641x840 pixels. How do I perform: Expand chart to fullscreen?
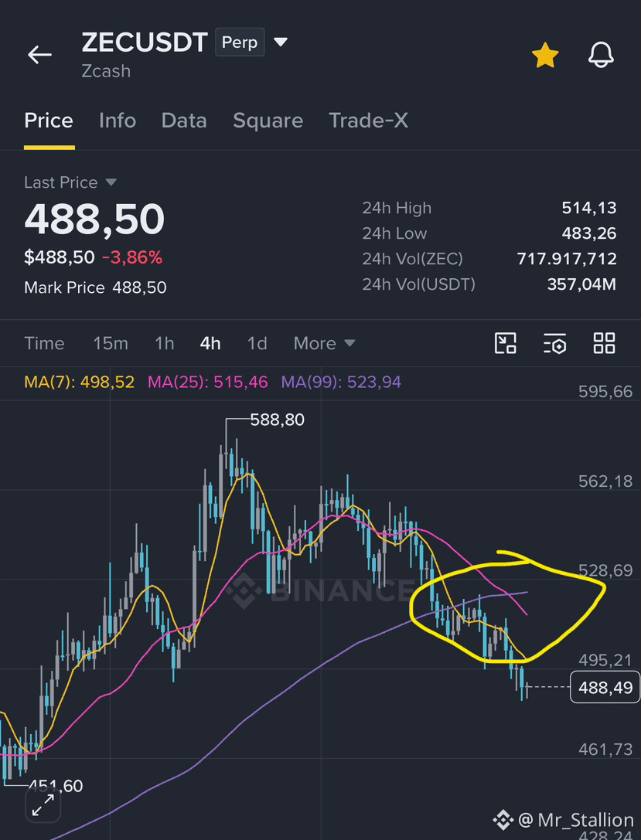tap(43, 804)
